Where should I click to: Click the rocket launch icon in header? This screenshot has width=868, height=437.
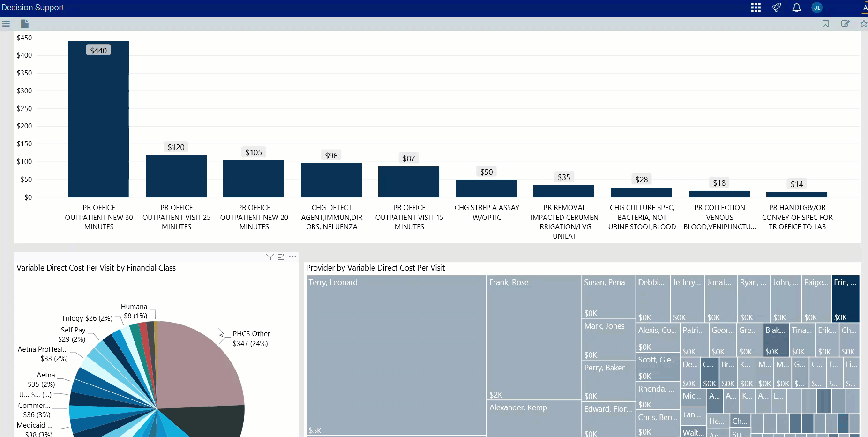click(x=776, y=8)
